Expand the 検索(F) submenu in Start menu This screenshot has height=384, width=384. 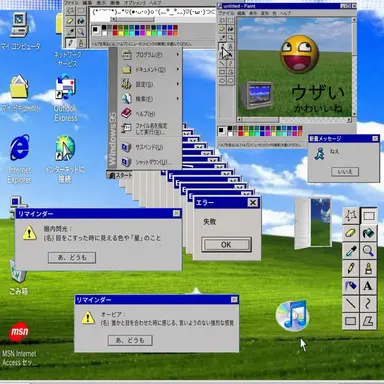pos(150,99)
